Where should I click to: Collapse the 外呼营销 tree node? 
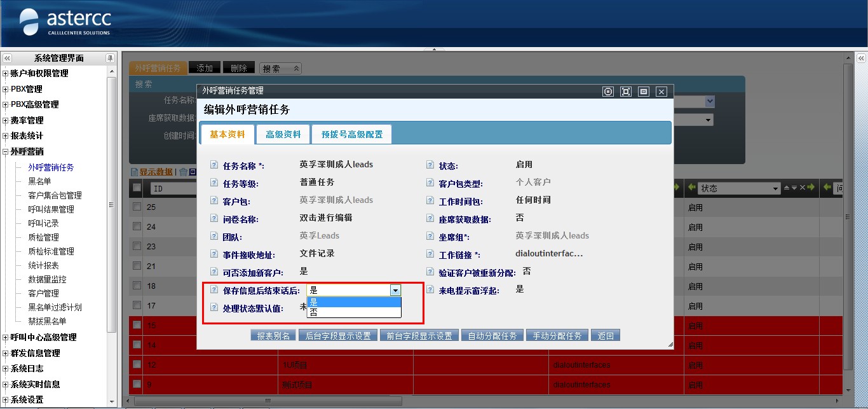pos(6,151)
